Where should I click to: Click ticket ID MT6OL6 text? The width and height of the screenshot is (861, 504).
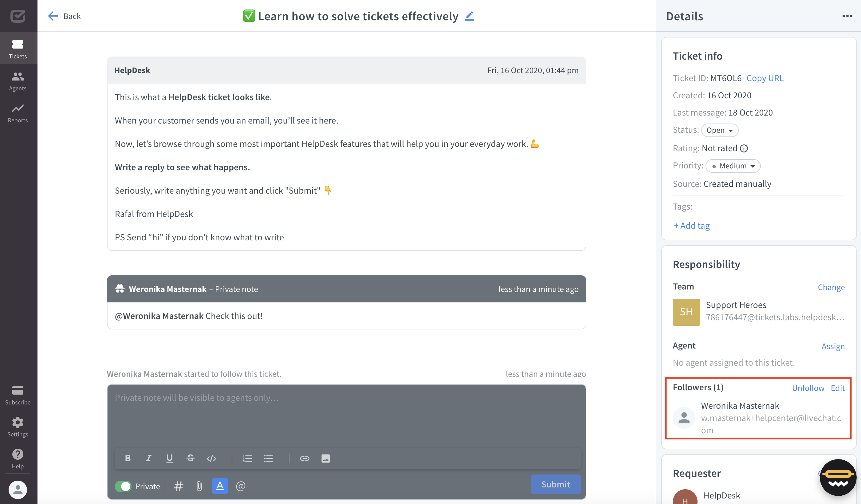point(726,78)
